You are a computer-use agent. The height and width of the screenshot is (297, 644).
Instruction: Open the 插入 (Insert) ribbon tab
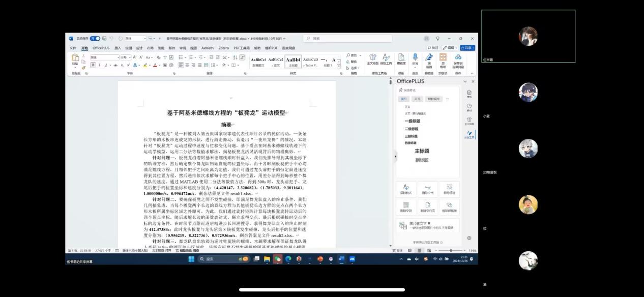point(118,48)
